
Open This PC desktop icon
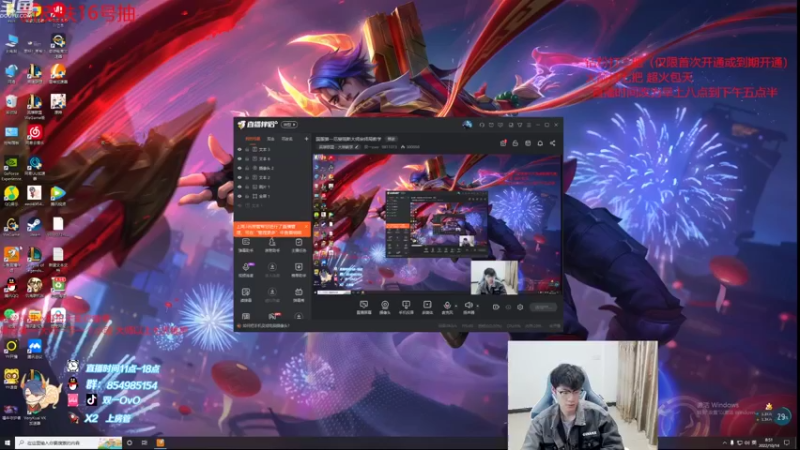(x=11, y=44)
